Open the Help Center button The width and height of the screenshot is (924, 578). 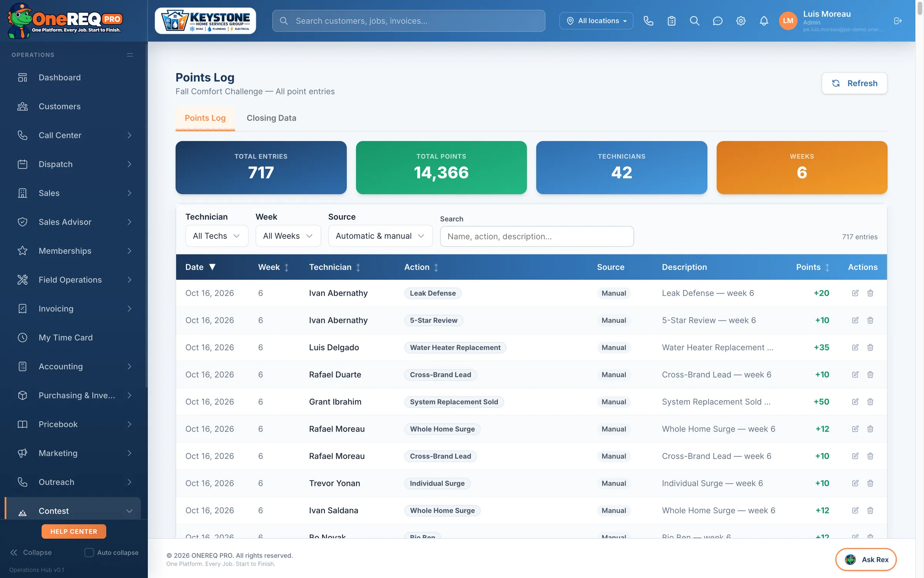coord(74,531)
